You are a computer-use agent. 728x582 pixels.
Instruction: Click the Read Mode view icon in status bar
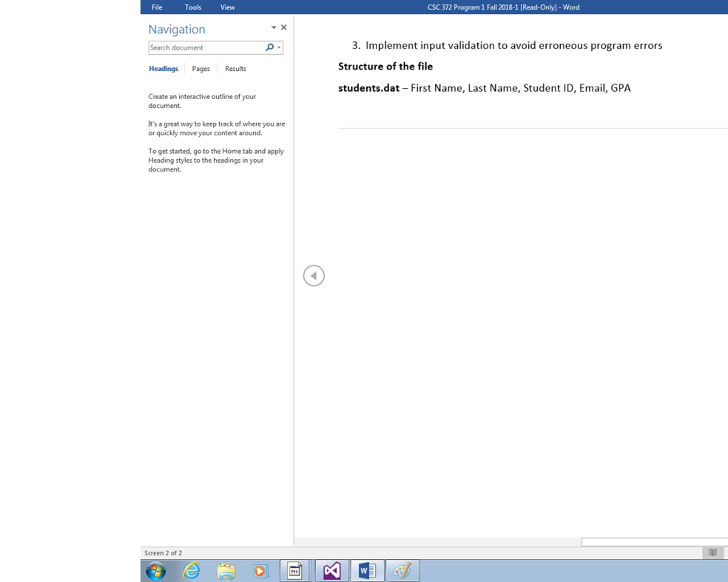(x=713, y=553)
